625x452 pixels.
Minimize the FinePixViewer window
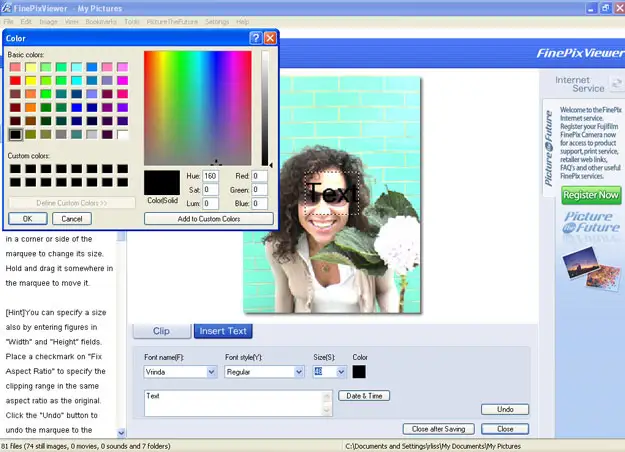pos(591,8)
